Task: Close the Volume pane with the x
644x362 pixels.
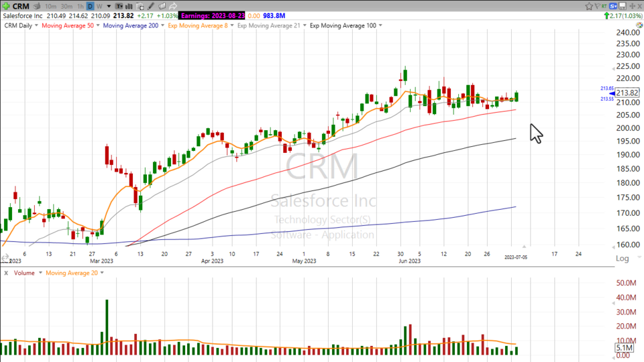Action: tap(6, 273)
